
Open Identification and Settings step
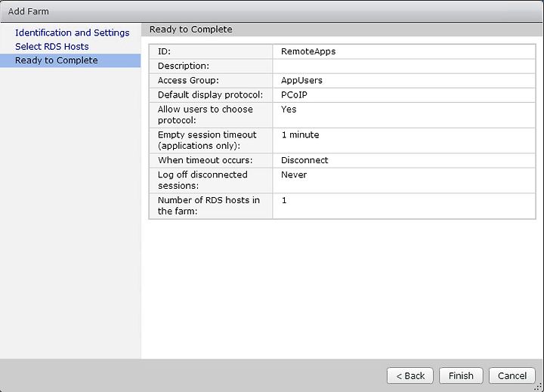pyautogui.click(x=73, y=32)
